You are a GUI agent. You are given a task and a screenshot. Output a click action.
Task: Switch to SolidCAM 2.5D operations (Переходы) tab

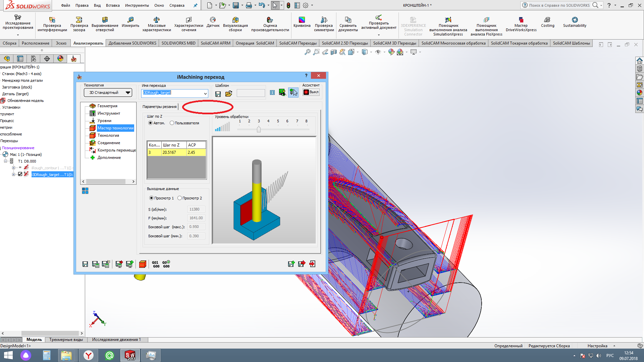coord(344,43)
